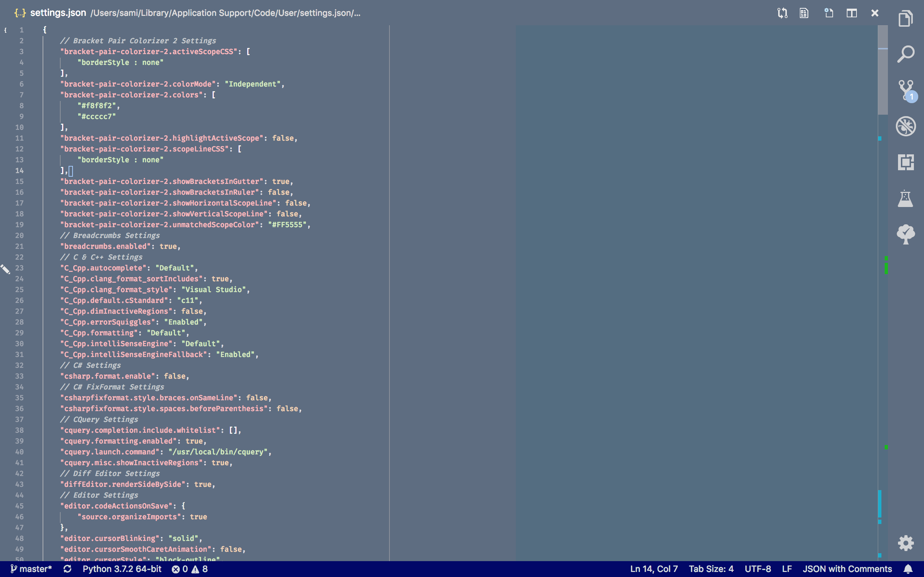Click the compare changes icon in the editor toolbar
This screenshot has height=577, width=924.
tap(783, 13)
